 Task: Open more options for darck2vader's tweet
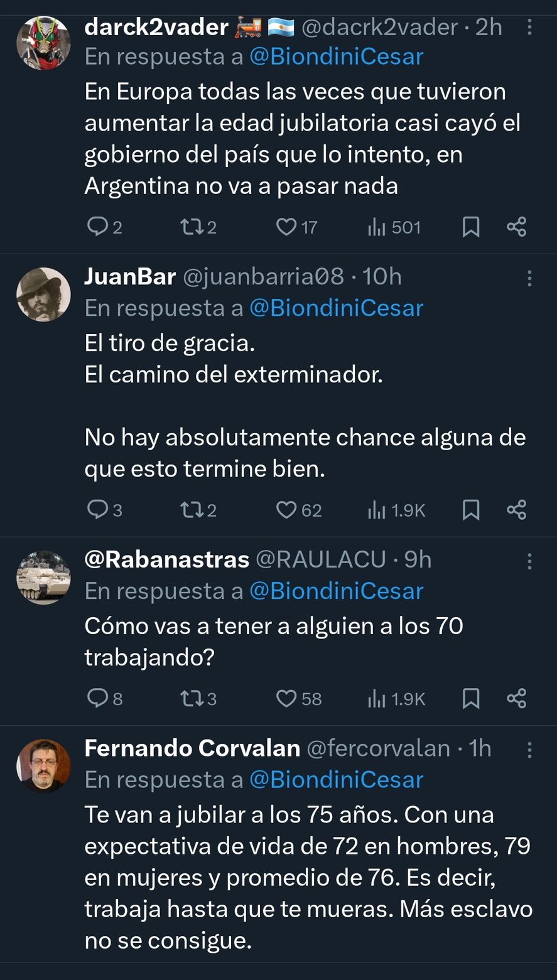point(529,28)
